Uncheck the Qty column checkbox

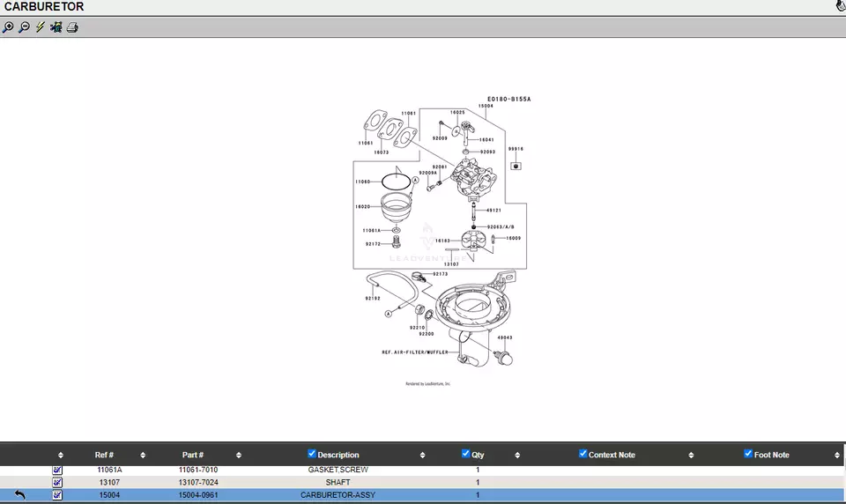(x=466, y=454)
